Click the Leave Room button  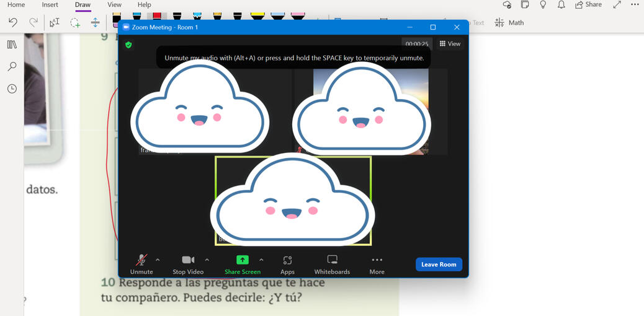click(439, 265)
